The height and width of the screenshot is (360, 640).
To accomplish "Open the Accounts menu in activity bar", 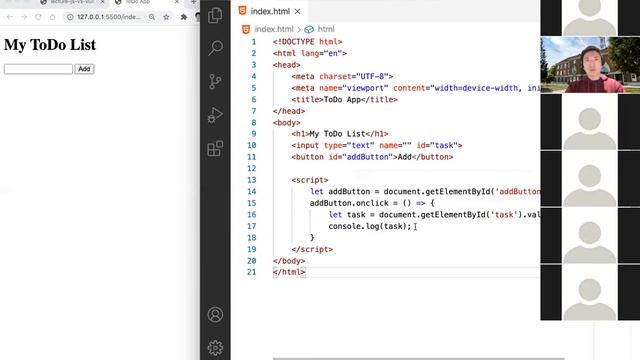I will coord(215,315).
